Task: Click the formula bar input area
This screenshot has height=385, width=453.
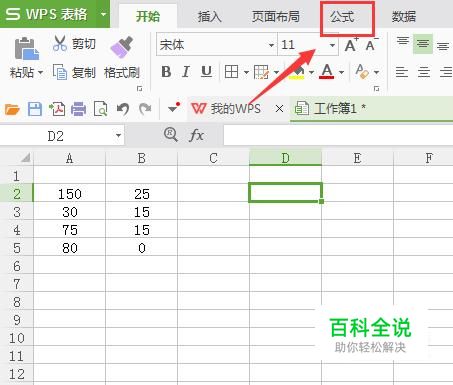Action: 338,135
